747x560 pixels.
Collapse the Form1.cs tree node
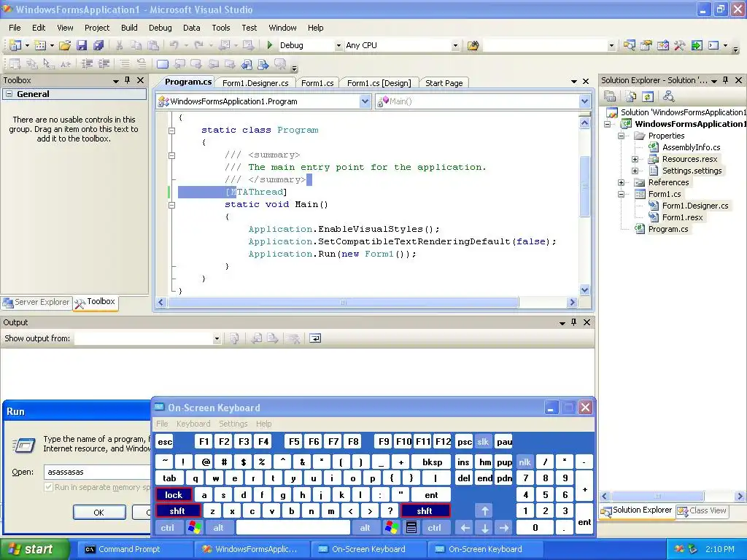tap(622, 194)
